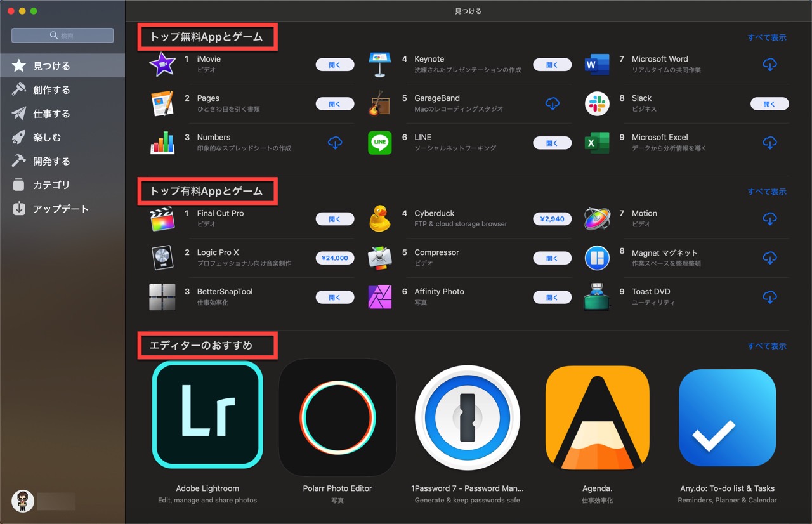
Task: Click the Motion app icon
Action: point(597,219)
